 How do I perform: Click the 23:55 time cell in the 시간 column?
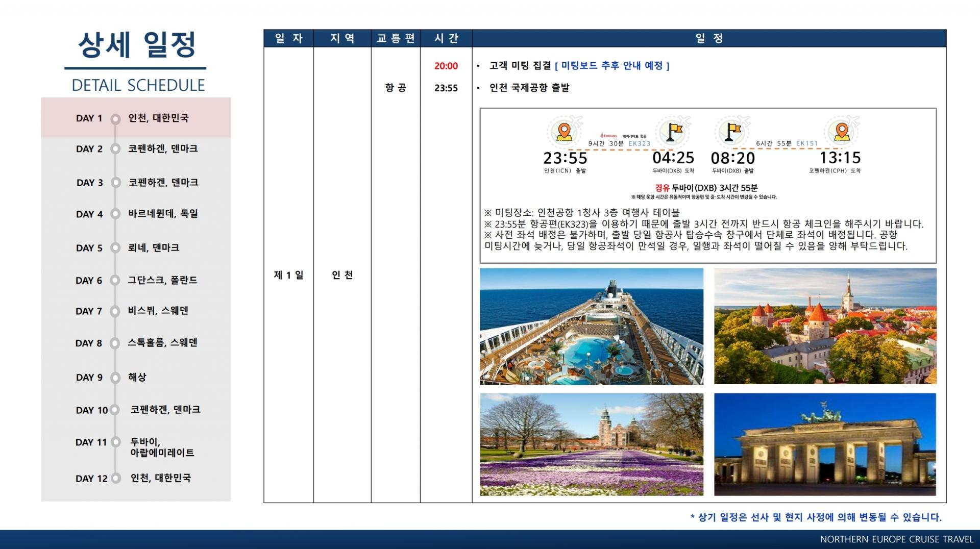tap(446, 88)
